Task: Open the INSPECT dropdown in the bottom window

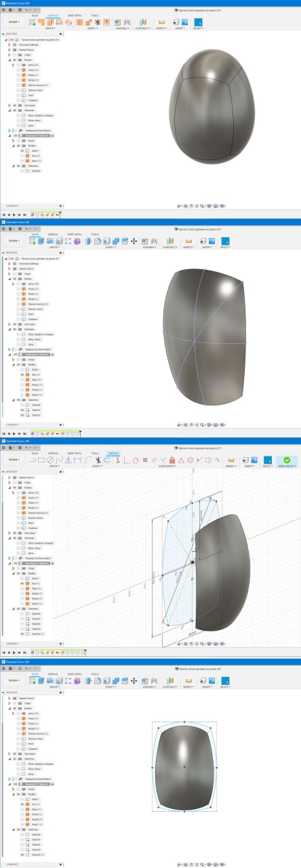Action: point(188,687)
